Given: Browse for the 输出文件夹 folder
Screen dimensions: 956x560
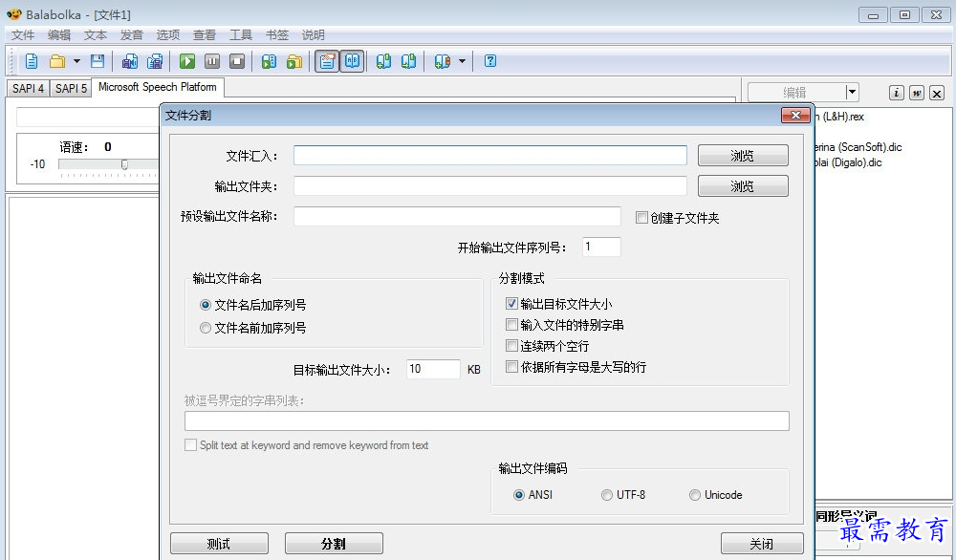Looking at the screenshot, I should pos(743,185).
